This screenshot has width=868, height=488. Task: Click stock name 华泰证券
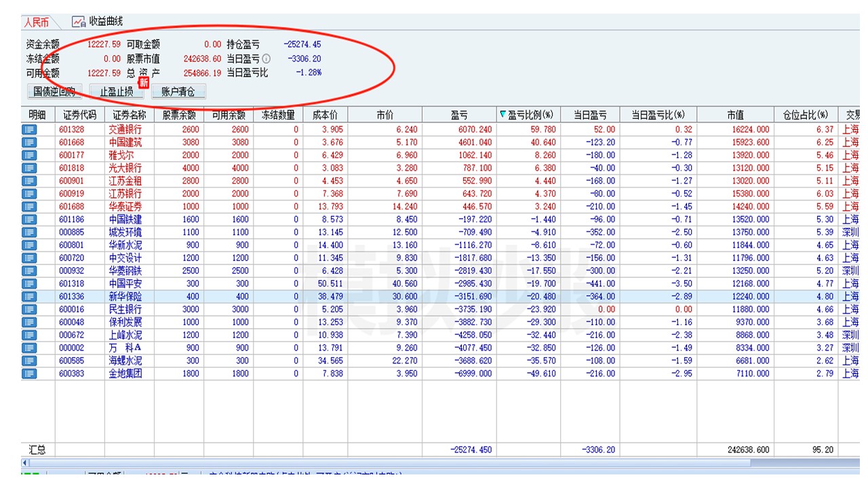coord(125,207)
